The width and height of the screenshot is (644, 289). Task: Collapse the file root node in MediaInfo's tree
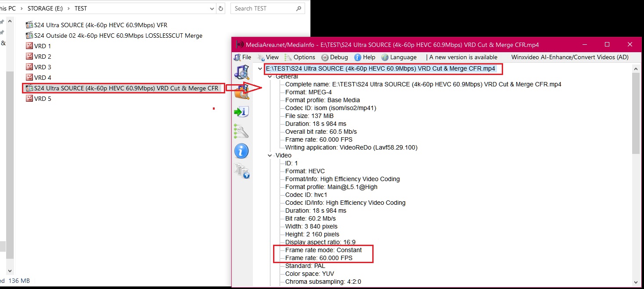tap(260, 69)
